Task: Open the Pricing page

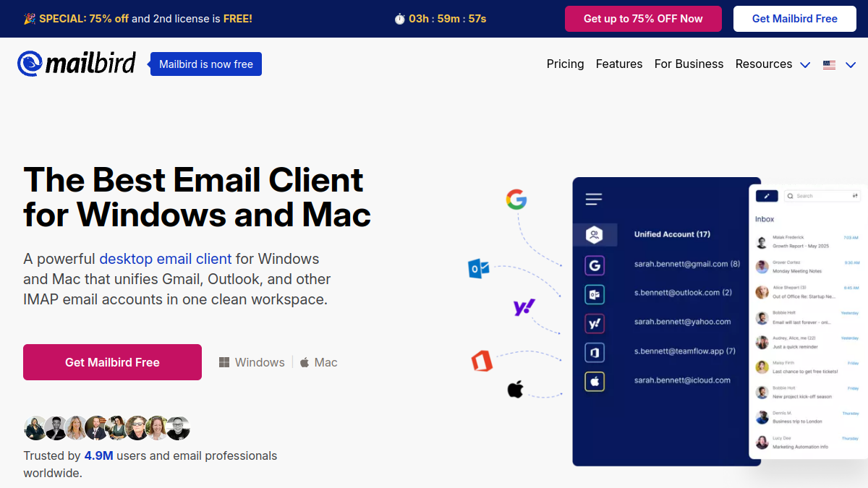Action: pos(565,64)
